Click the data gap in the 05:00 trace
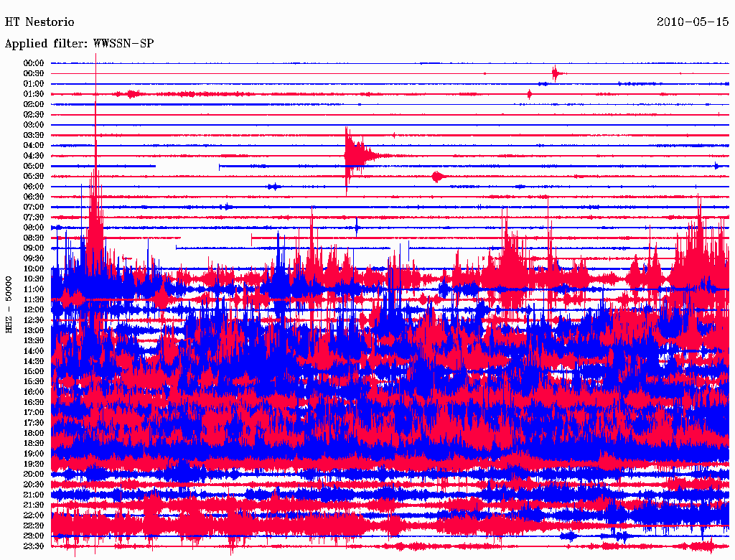Screen dimensions: 735x560 click(x=187, y=166)
